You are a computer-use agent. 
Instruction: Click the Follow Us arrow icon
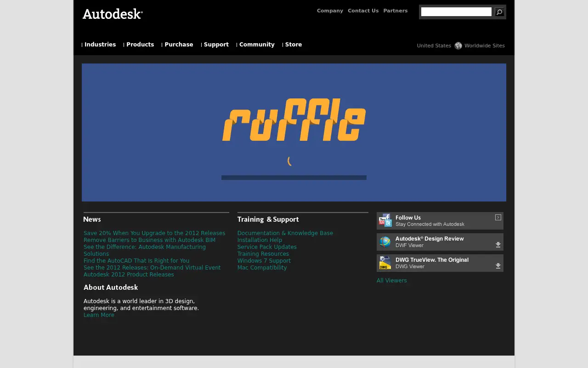[x=498, y=217]
